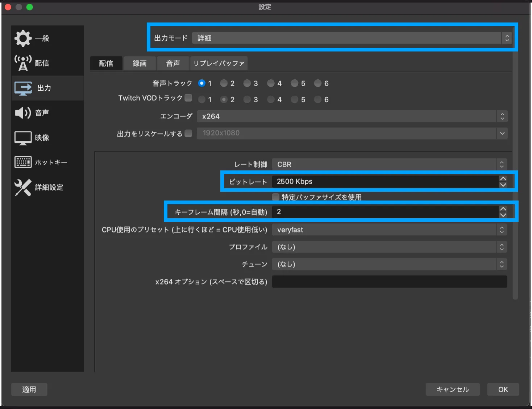Click the x264 オプション text field
532x409 pixels.
(390, 282)
